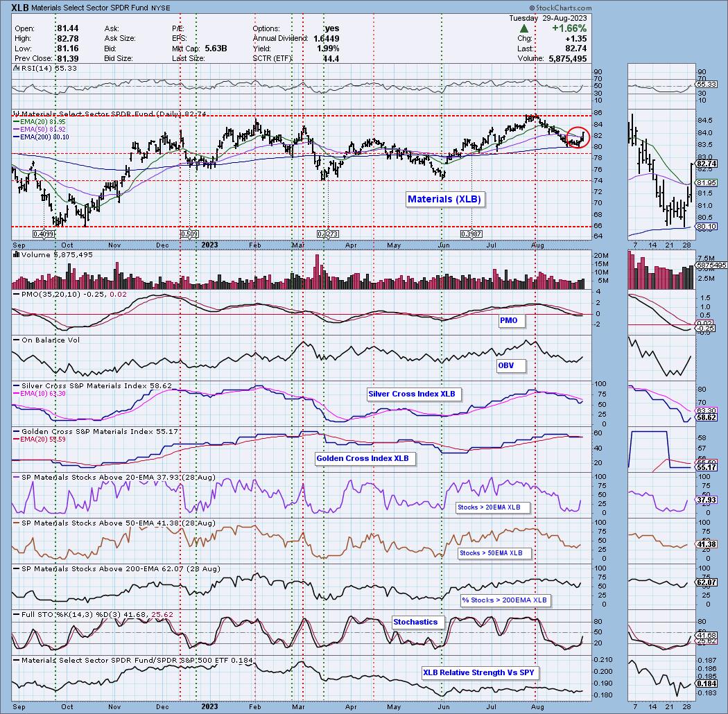The width and height of the screenshot is (728, 714).
Task: Click the 0.509 label on price chart
Action: click(189, 234)
